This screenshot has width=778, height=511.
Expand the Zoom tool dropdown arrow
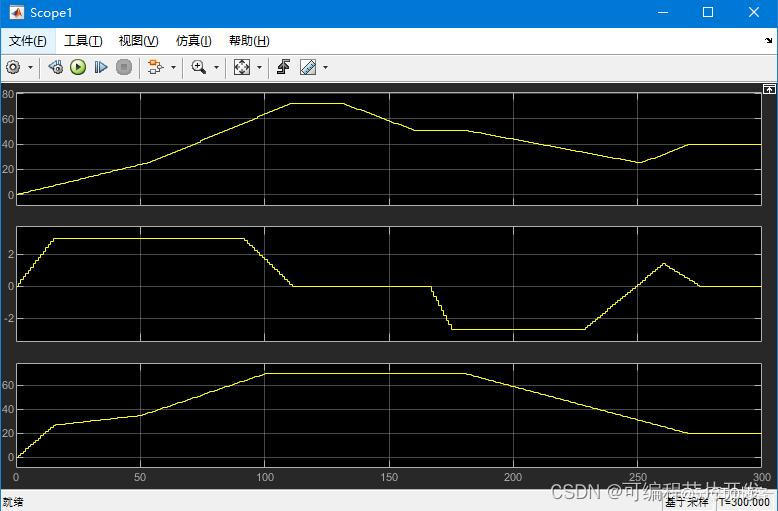[216, 67]
